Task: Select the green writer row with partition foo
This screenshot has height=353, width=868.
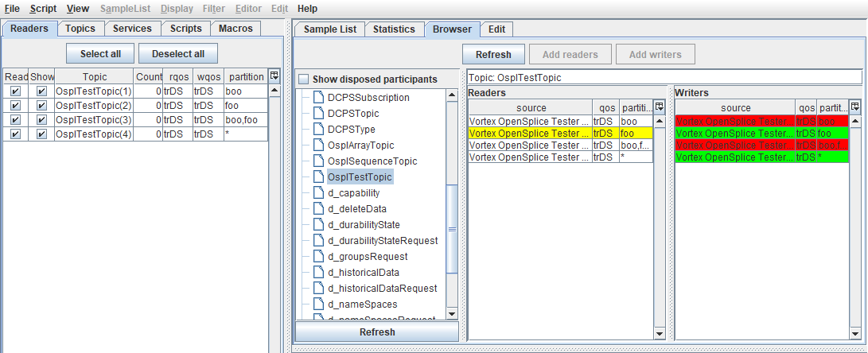Action: [761, 134]
